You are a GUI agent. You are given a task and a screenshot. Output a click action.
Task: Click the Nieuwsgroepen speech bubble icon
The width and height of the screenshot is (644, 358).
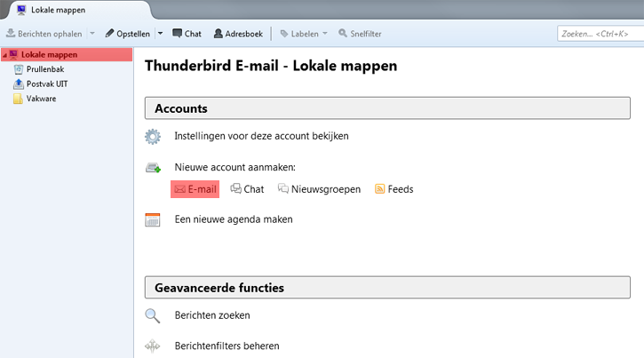click(283, 188)
